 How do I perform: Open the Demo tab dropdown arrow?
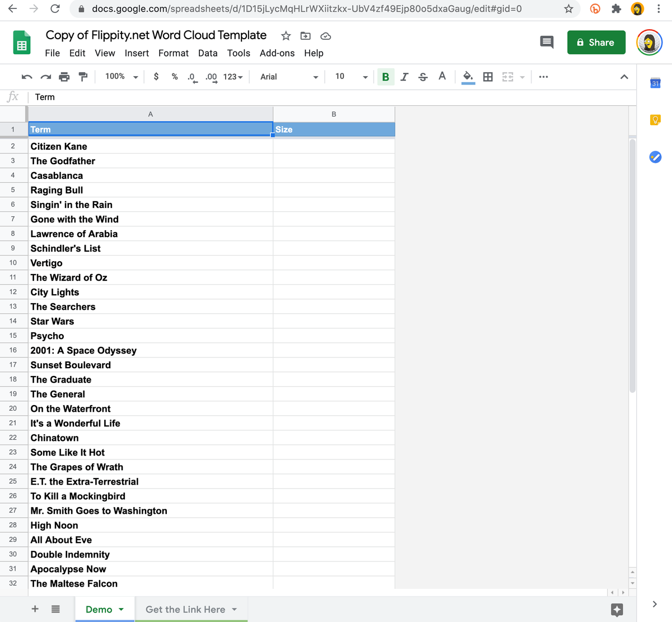click(x=121, y=610)
